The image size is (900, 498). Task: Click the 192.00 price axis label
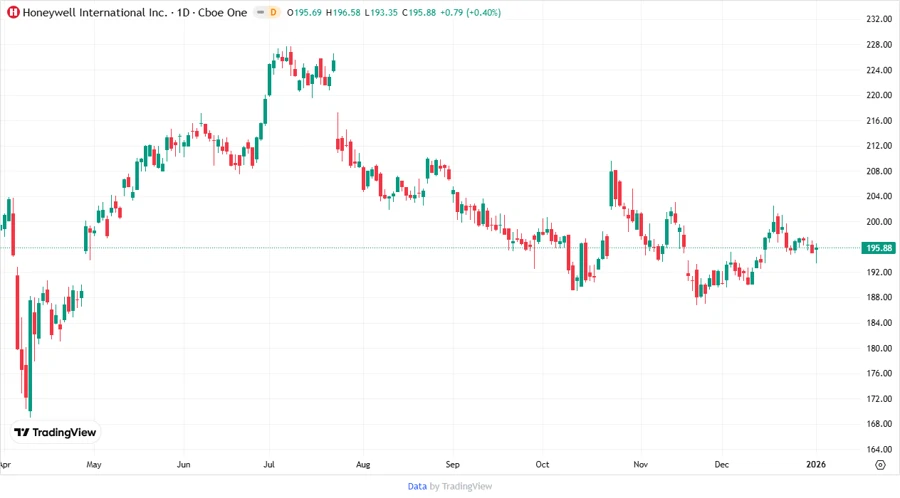tap(879, 272)
